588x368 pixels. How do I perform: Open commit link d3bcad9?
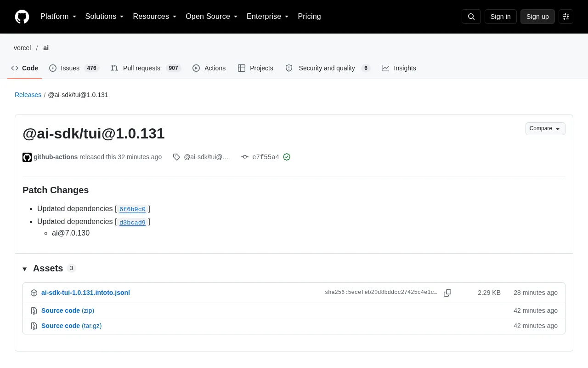(132, 223)
